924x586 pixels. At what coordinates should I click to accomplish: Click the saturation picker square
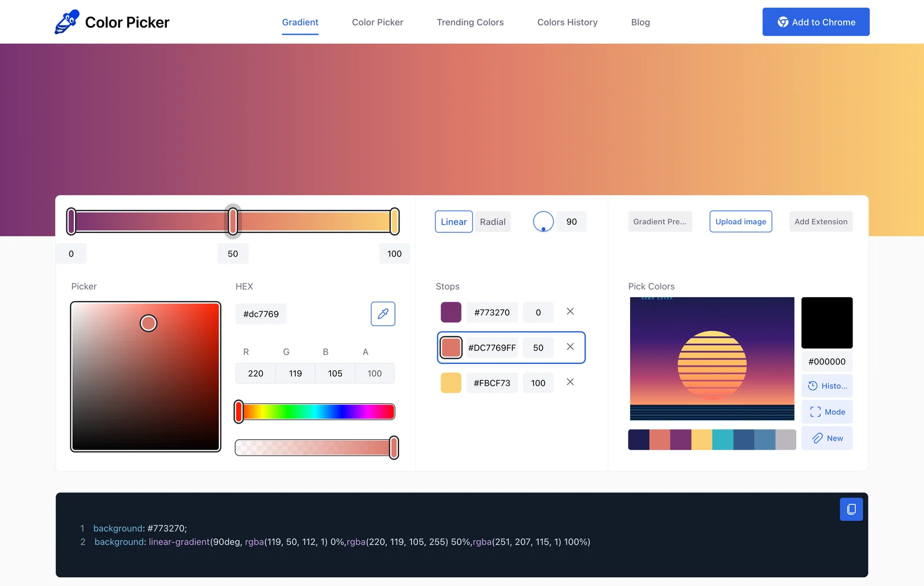tap(146, 376)
